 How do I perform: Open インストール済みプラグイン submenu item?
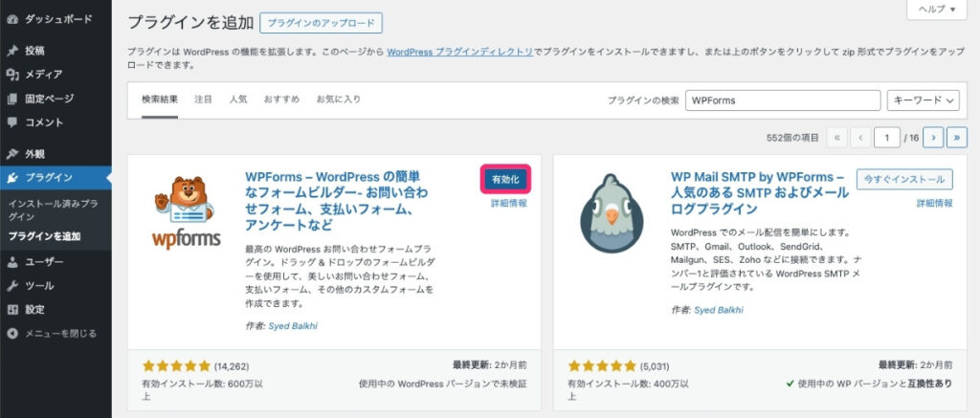[x=53, y=209]
